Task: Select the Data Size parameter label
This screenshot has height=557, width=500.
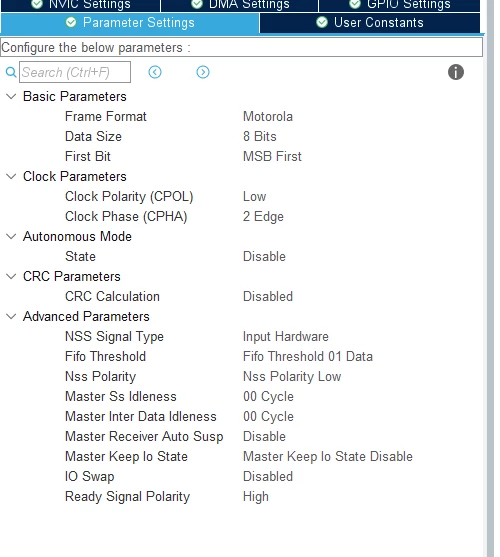Action: point(93,136)
